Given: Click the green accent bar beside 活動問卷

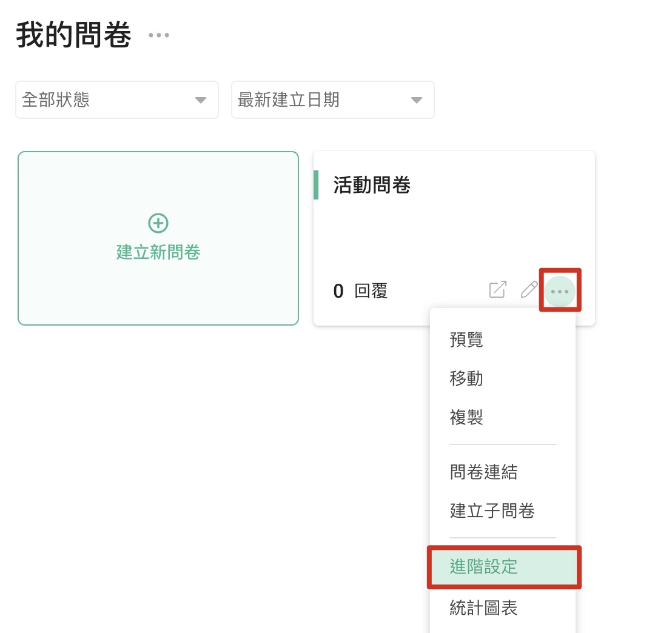Looking at the screenshot, I should click(316, 185).
